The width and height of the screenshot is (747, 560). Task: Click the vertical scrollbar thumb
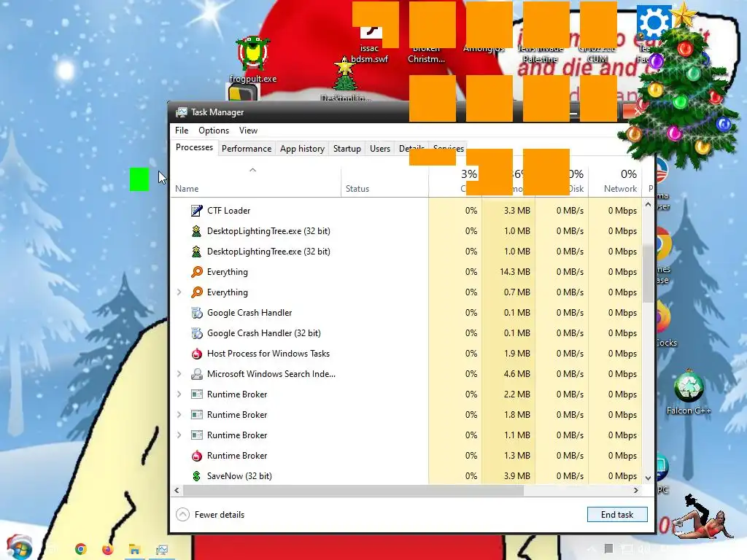point(648,274)
